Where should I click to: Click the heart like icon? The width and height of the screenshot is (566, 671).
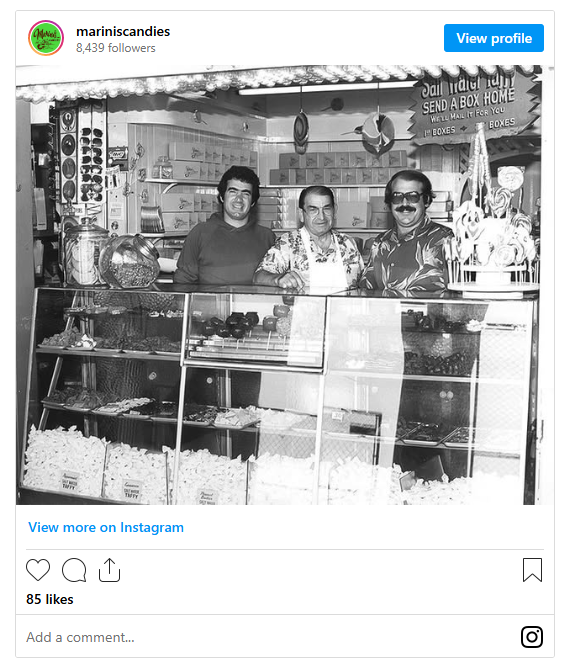click(x=38, y=570)
